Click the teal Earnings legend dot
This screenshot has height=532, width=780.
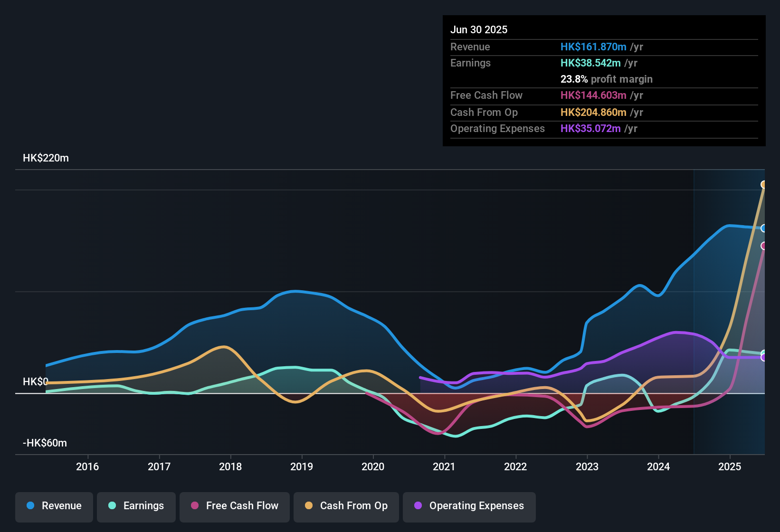point(112,506)
